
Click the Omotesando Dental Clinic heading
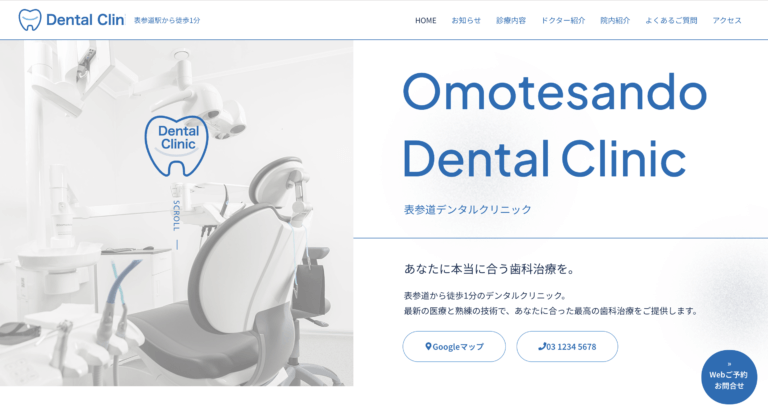pyautogui.click(x=555, y=125)
